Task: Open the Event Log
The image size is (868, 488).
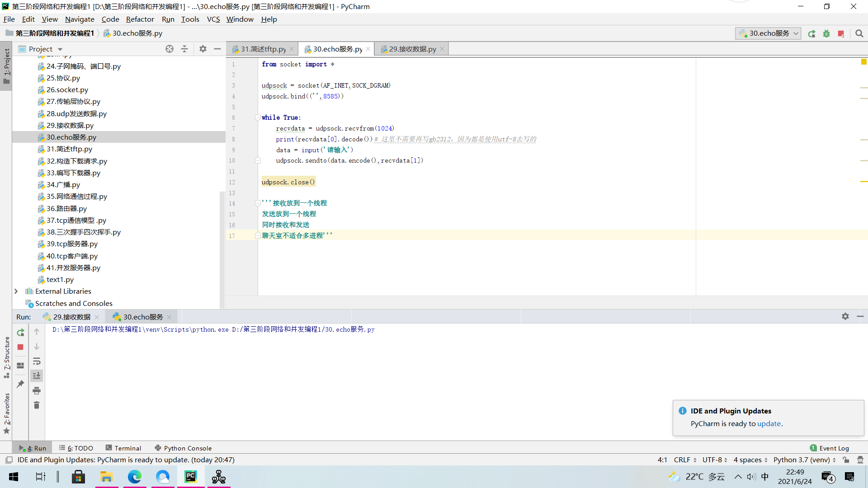Action: (830, 448)
